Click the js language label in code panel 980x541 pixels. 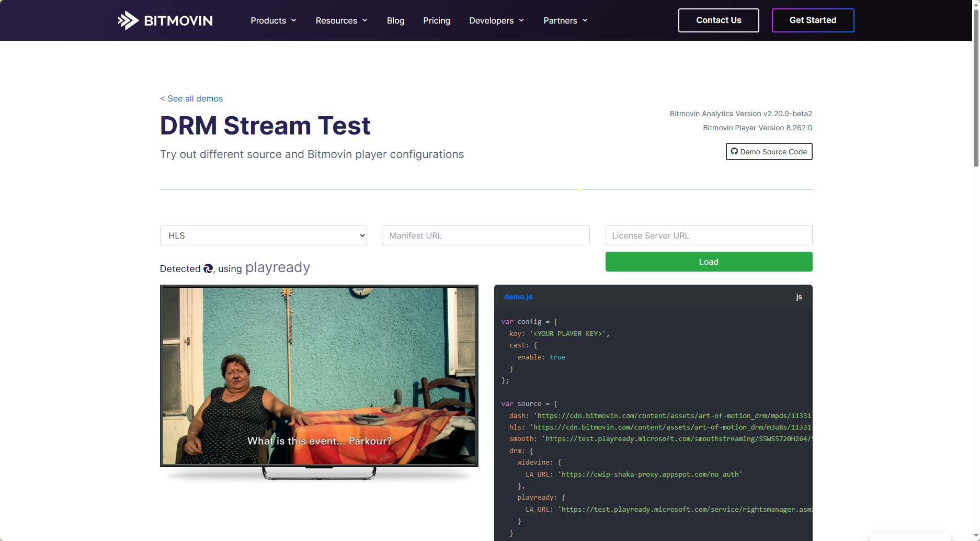pos(799,297)
